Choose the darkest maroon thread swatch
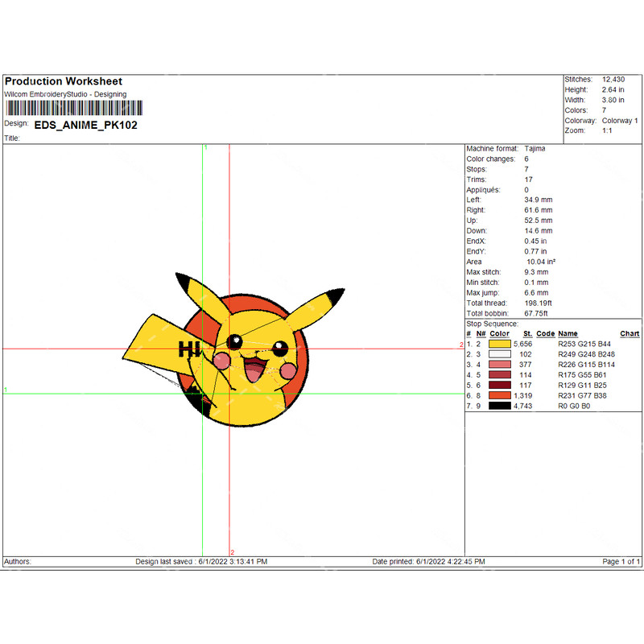Image resolution: width=644 pixels, height=644 pixels. [x=500, y=386]
